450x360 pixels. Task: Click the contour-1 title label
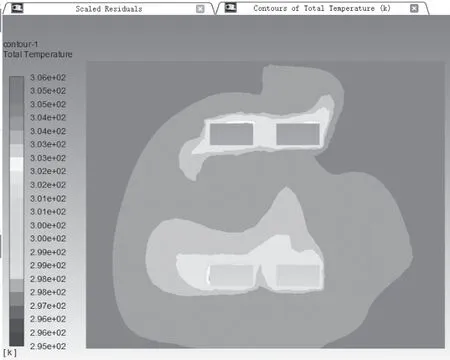point(21,44)
